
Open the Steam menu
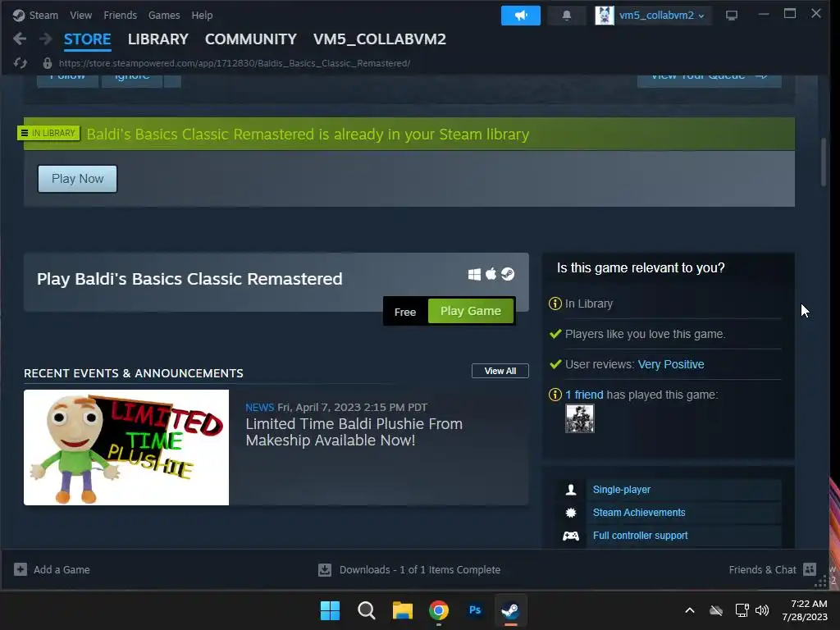point(43,16)
